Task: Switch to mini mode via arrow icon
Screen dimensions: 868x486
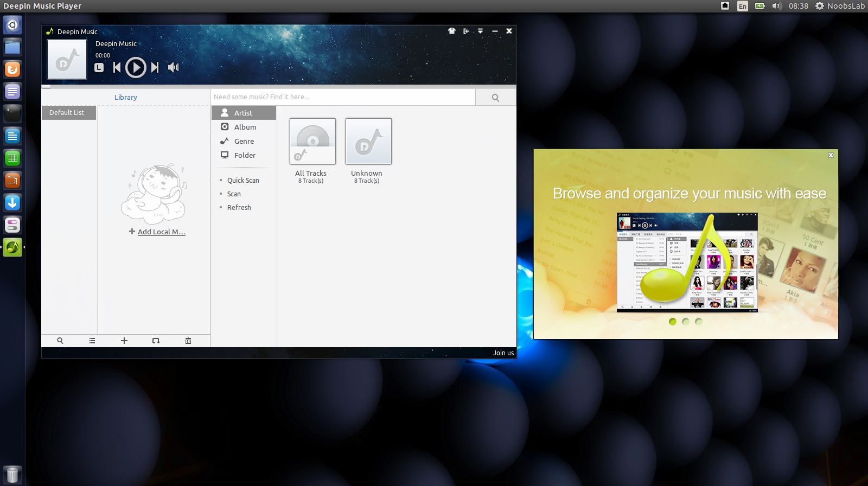Action: [466, 31]
